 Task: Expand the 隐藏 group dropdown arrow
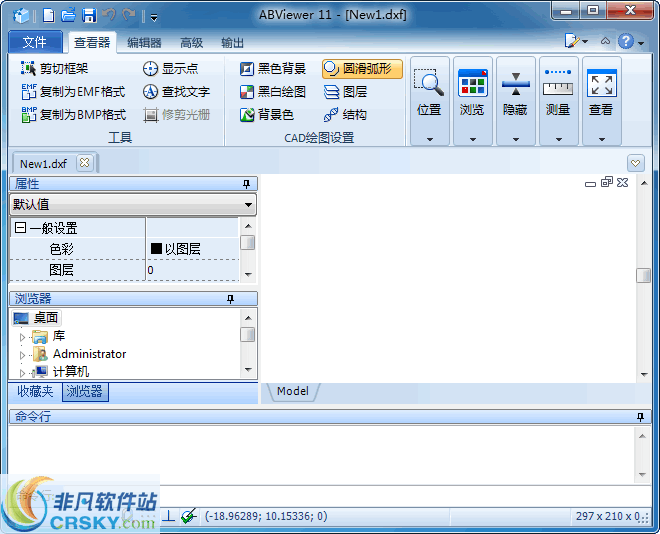(516, 139)
